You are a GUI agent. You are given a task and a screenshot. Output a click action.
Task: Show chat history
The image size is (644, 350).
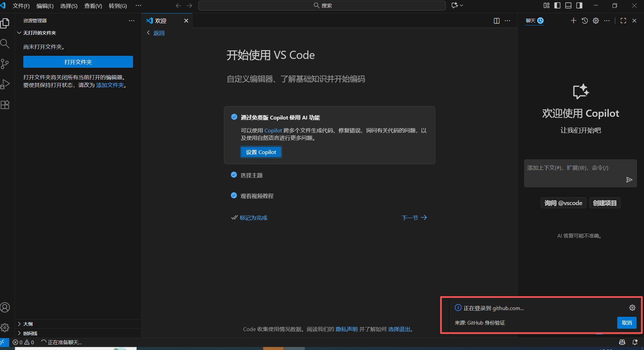coord(584,21)
